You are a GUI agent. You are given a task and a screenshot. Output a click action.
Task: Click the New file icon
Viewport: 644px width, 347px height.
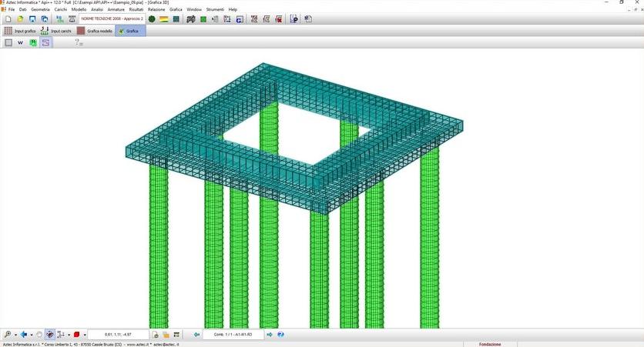coord(8,18)
